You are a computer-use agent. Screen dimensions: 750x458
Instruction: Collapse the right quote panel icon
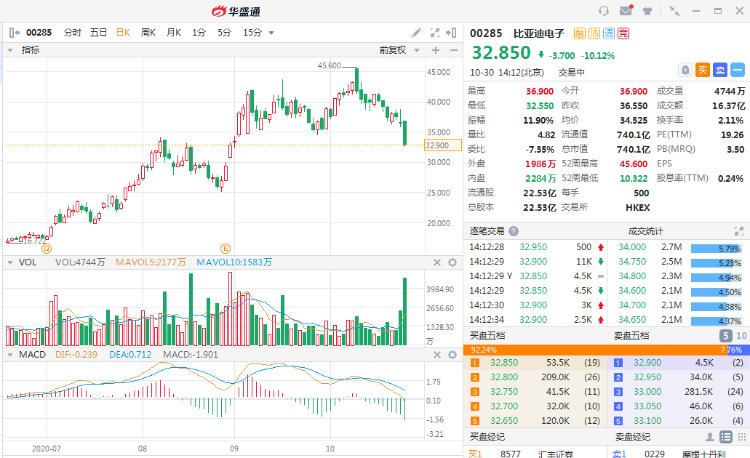(451, 33)
